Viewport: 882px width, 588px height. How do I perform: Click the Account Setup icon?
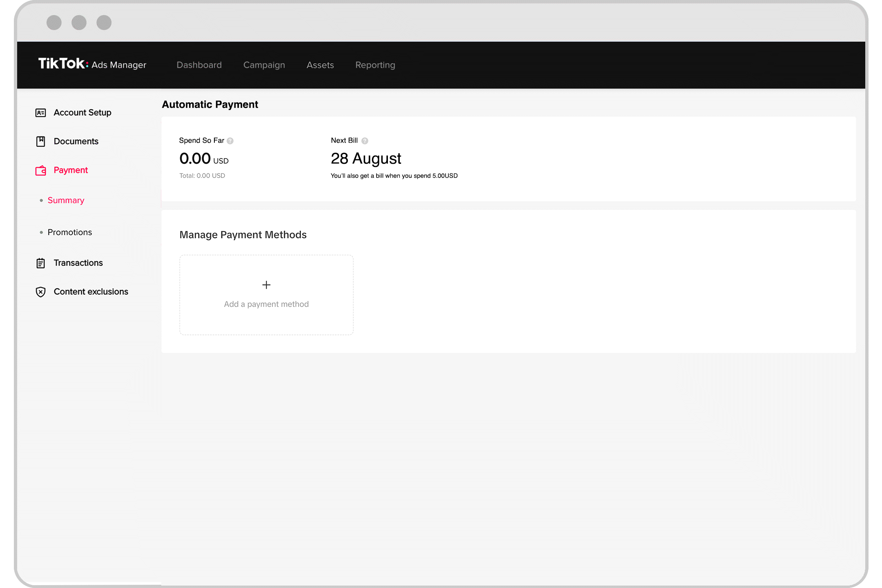coord(41,112)
